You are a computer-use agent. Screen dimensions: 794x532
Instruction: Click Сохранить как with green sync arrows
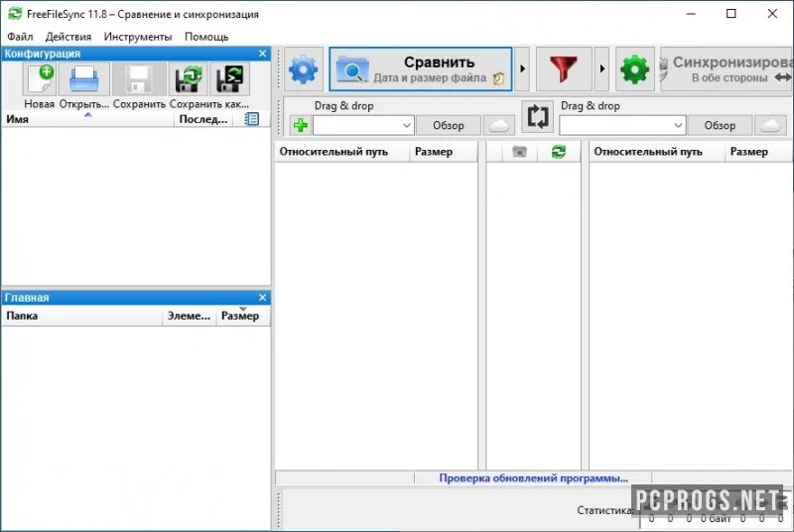(189, 79)
